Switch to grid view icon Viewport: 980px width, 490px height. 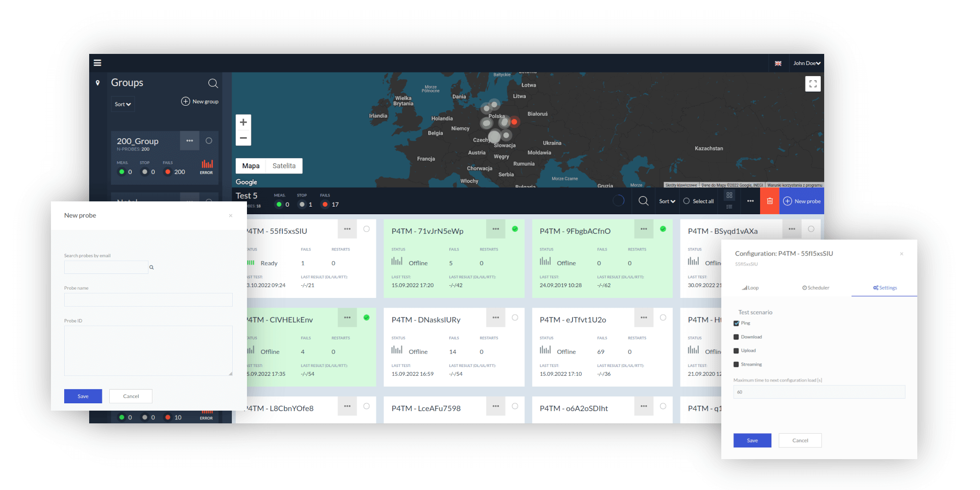[729, 196]
